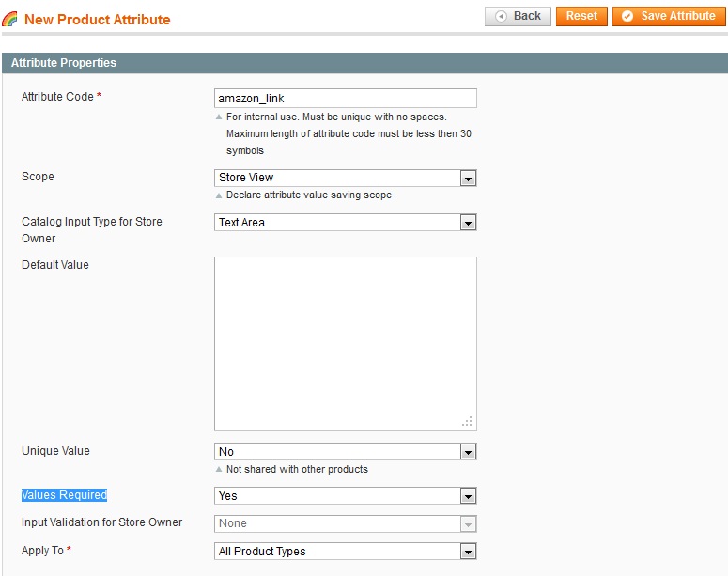Click the back arrow icon in Back button
Viewport: 728px width, 576px height.
pos(501,16)
